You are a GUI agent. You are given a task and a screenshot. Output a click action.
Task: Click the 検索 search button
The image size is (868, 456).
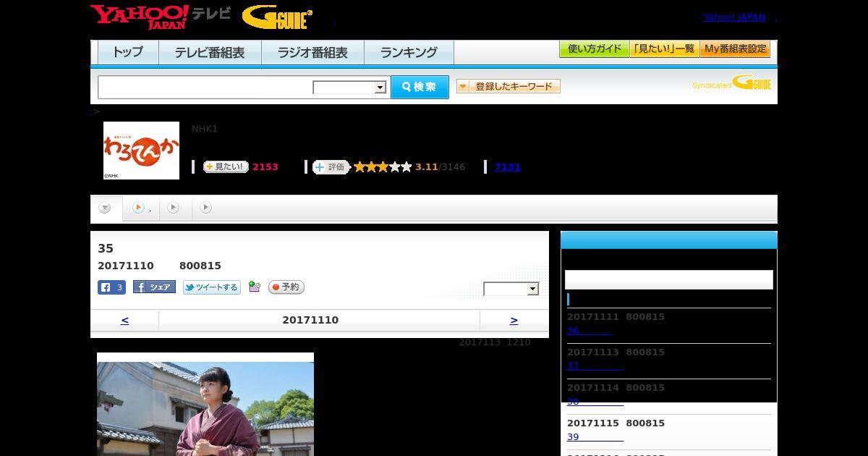[420, 87]
